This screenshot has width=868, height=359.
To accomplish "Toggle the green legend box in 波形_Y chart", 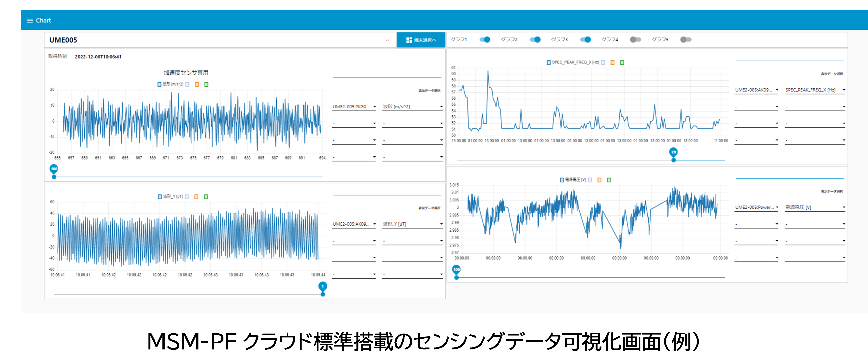I will click(x=206, y=197).
